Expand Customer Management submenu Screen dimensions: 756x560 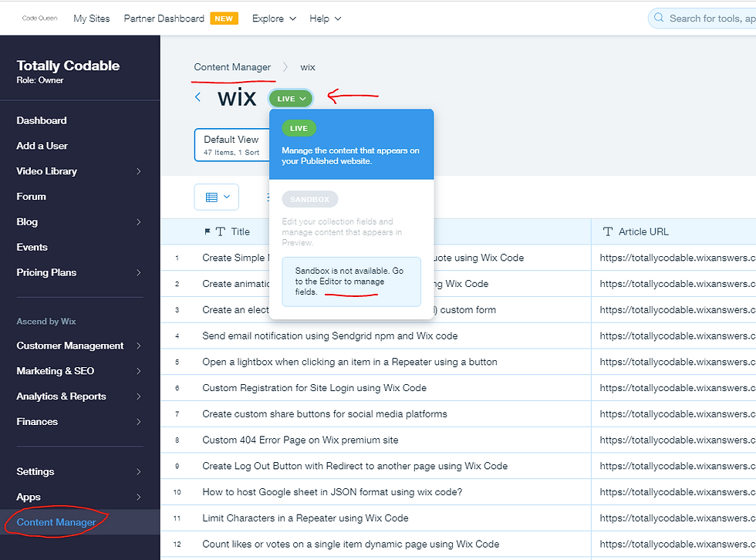coord(139,346)
